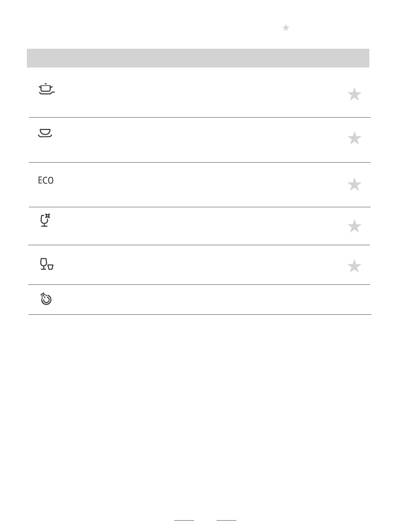Image resolution: width=411 pixels, height=532 pixels.
Task: Click the divider line below the pot program row
Action: (199, 117)
